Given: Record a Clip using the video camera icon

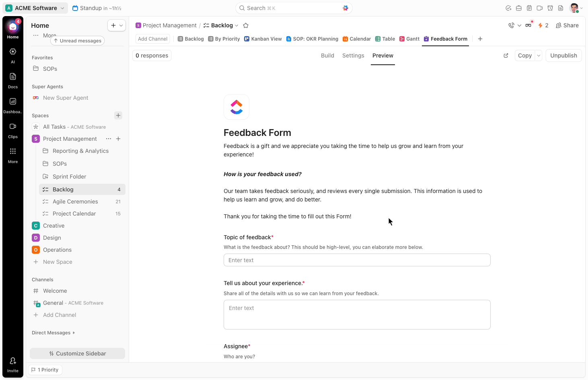Looking at the screenshot, I should (x=539, y=8).
